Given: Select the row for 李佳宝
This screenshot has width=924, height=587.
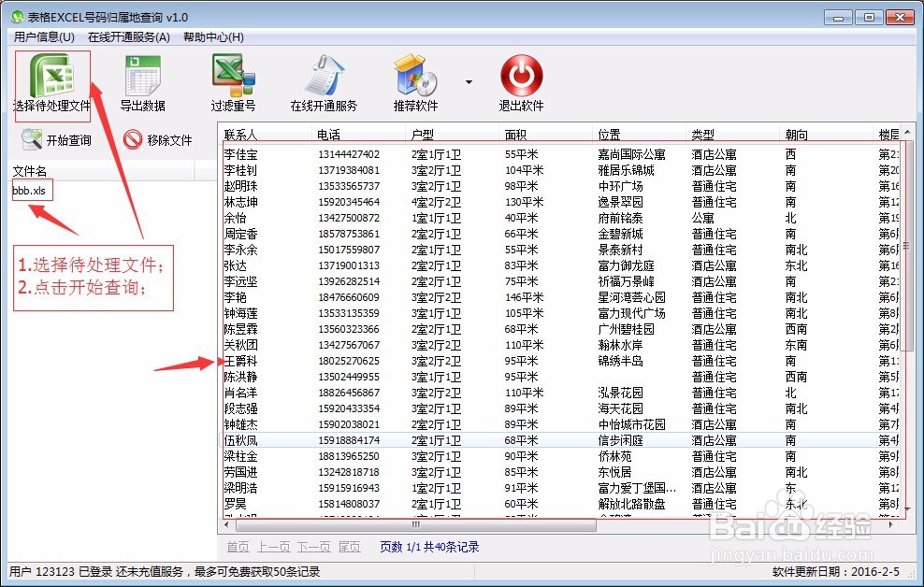Looking at the screenshot, I should click(x=559, y=154).
